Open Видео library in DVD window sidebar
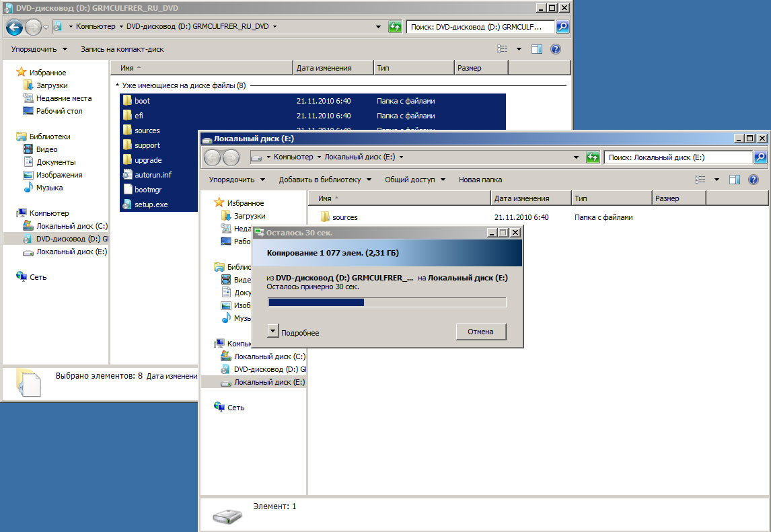 (40, 149)
